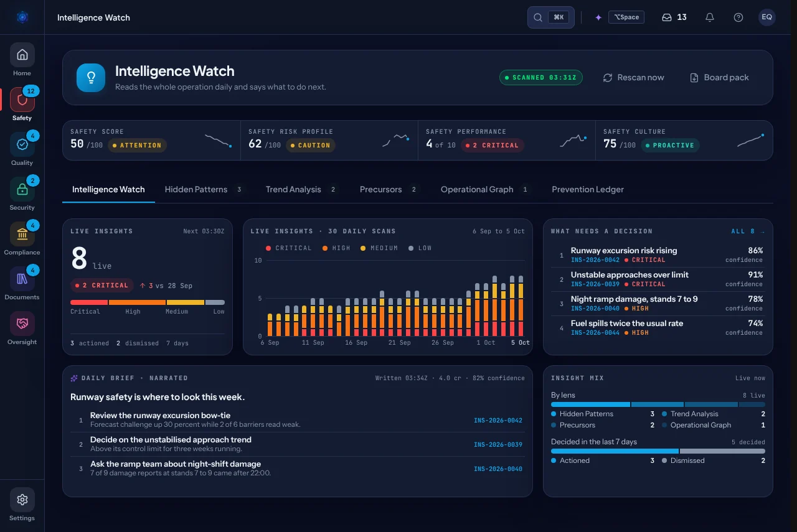Click the 2 CRITICAL badge in Safety Performance
Screen dimensions: 797x532
click(493, 146)
